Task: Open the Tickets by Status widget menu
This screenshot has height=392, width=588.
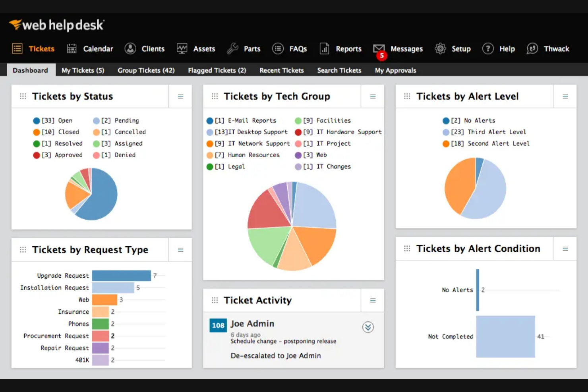Action: (180, 96)
